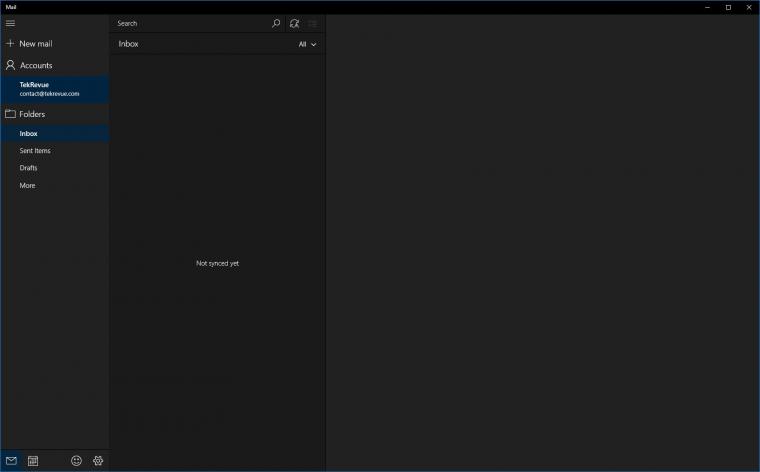Open Settings using the gear icon
This screenshot has height=472, width=760.
tap(98, 461)
